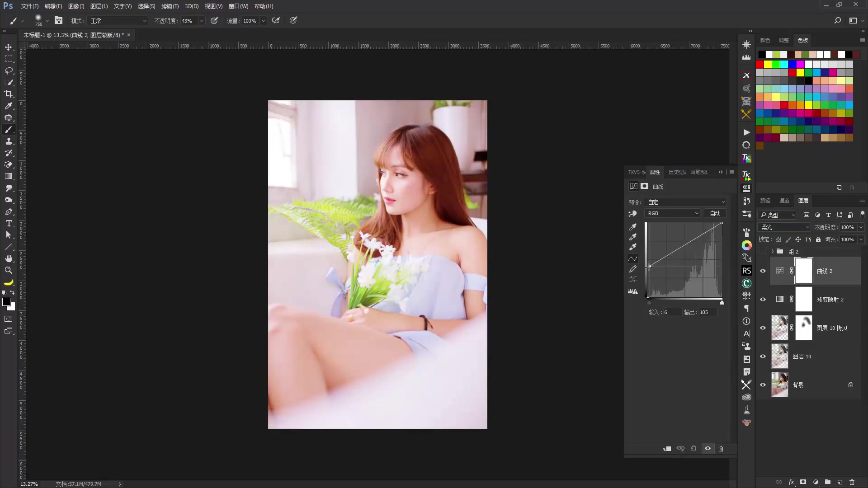Select the 曲线 2 layer mask thumbnail
868x488 pixels.
point(803,271)
